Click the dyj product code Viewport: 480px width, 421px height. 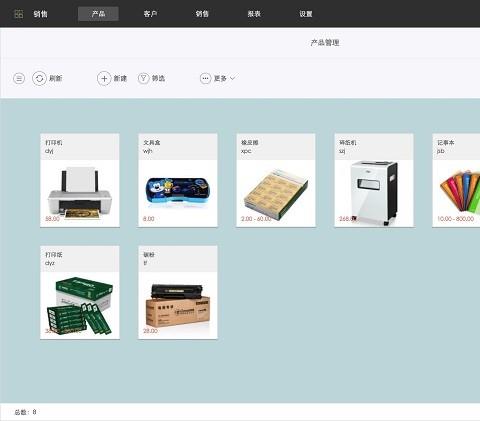pos(49,151)
